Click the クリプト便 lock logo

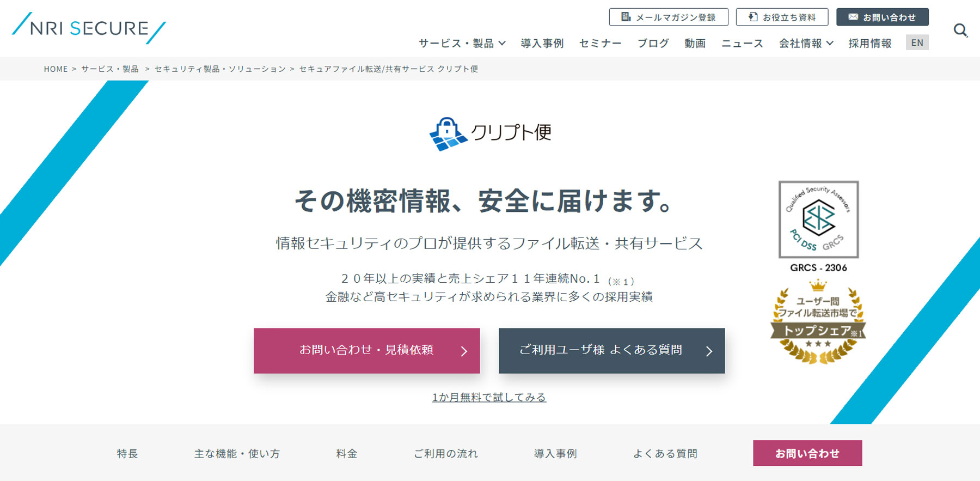[x=491, y=133]
